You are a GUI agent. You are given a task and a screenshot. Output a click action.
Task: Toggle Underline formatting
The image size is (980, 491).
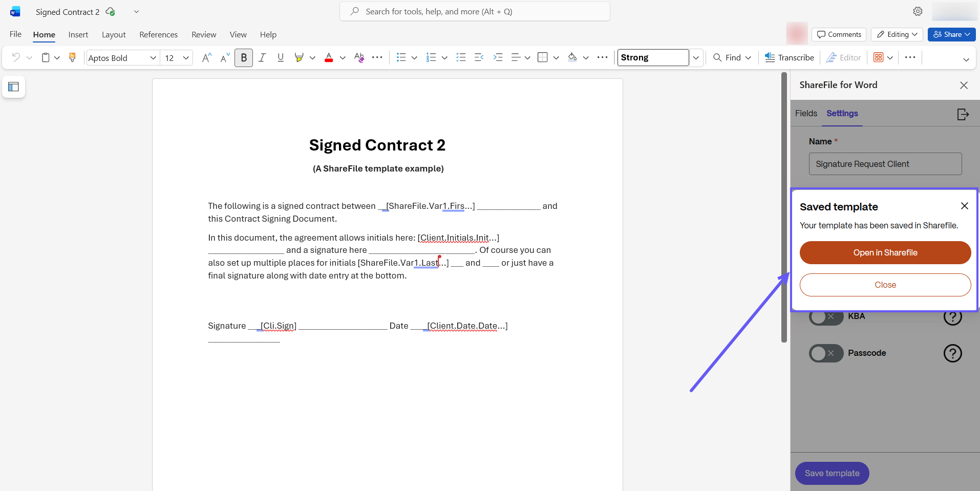(x=281, y=57)
